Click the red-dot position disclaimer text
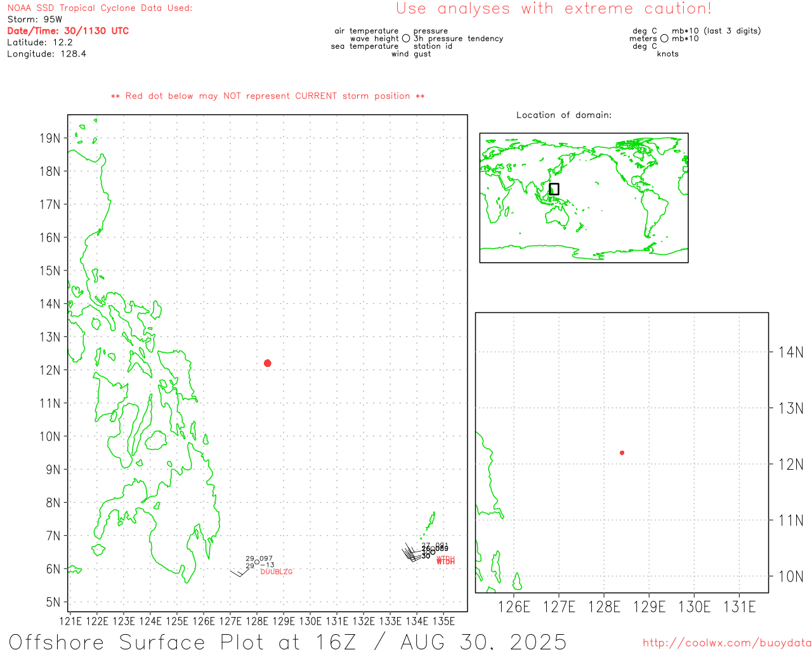 tap(268, 96)
